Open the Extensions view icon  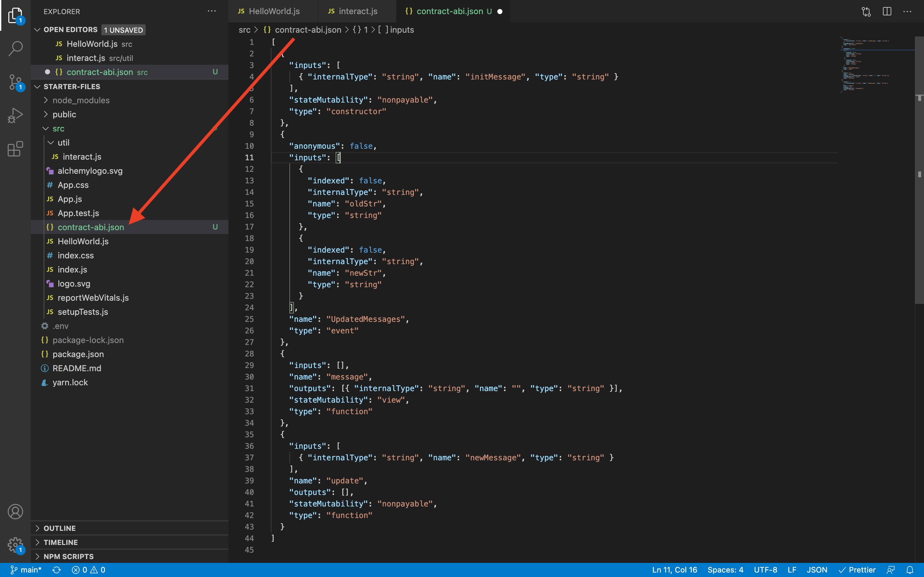click(x=15, y=149)
